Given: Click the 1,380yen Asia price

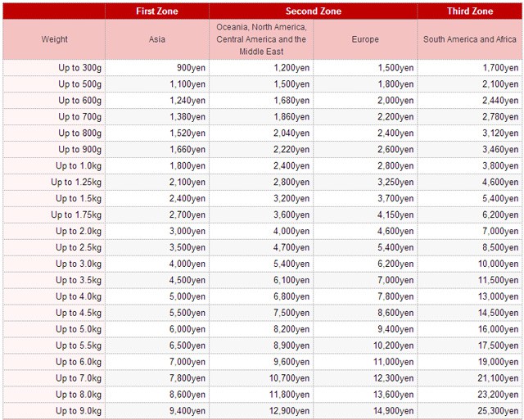Looking at the screenshot, I should click(187, 117).
